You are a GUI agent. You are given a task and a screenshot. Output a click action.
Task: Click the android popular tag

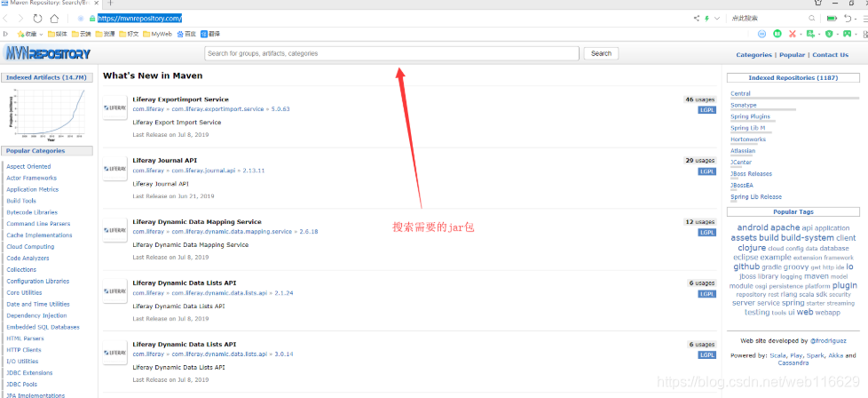click(x=753, y=227)
